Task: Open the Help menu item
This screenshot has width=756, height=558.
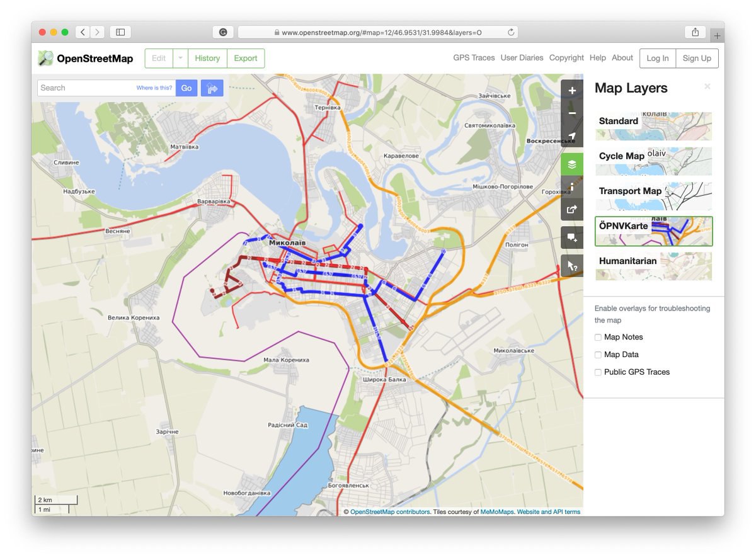Action: pos(598,57)
